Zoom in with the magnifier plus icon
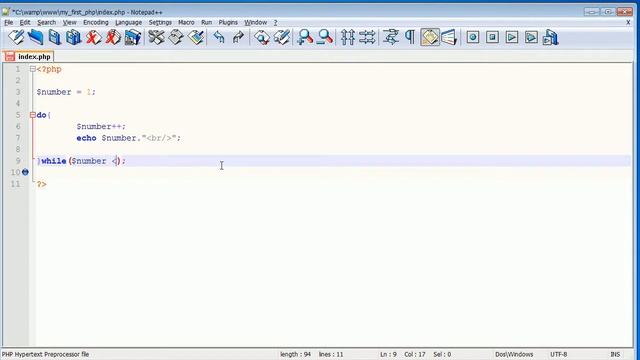The image size is (640, 360). click(305, 38)
